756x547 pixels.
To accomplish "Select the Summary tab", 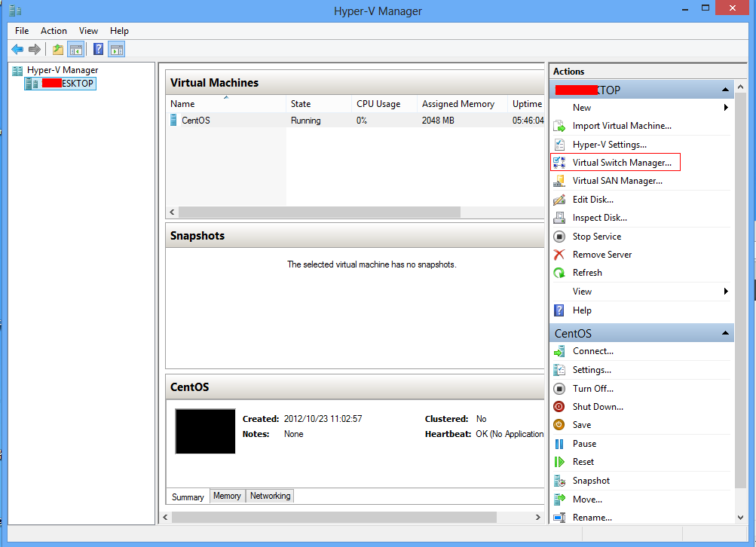I will [x=188, y=497].
